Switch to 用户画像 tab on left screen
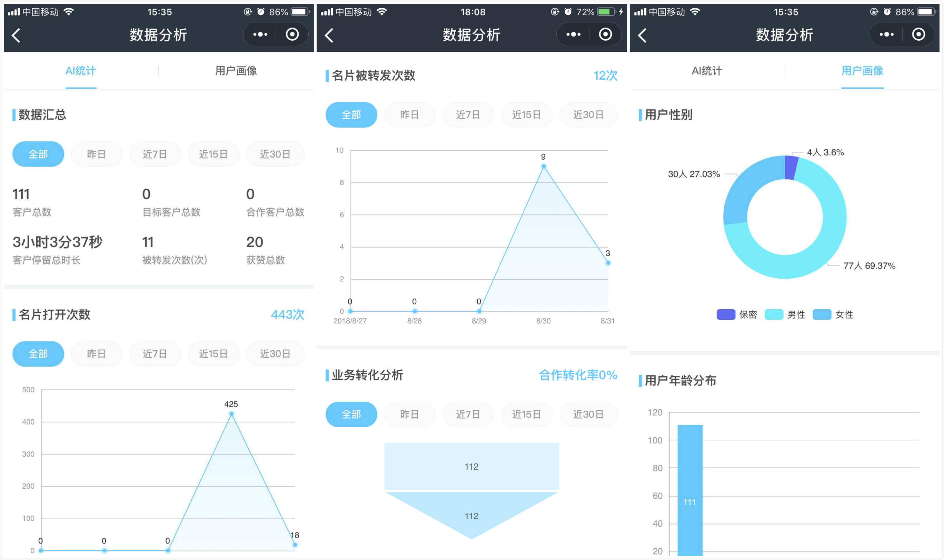This screenshot has width=944, height=560. click(x=236, y=71)
